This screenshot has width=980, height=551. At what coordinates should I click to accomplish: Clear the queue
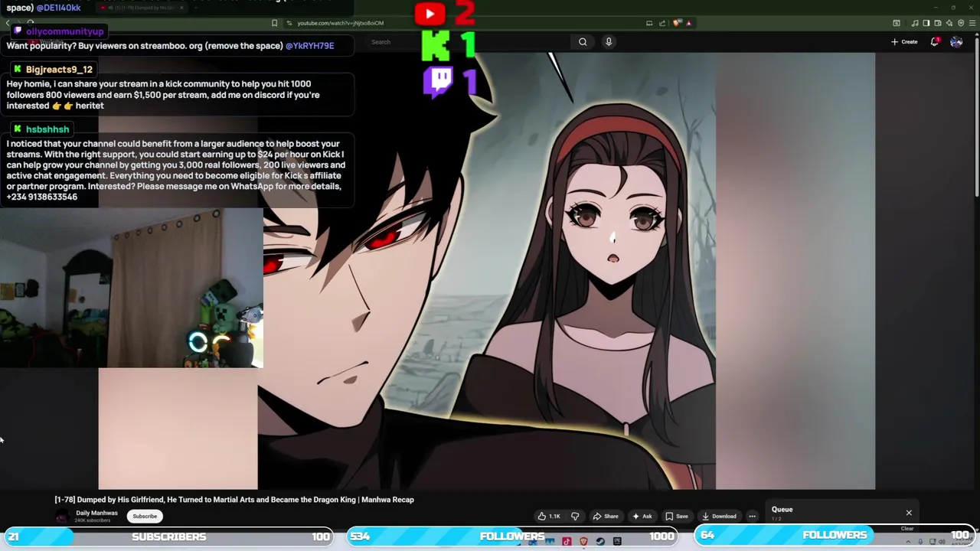[907, 528]
